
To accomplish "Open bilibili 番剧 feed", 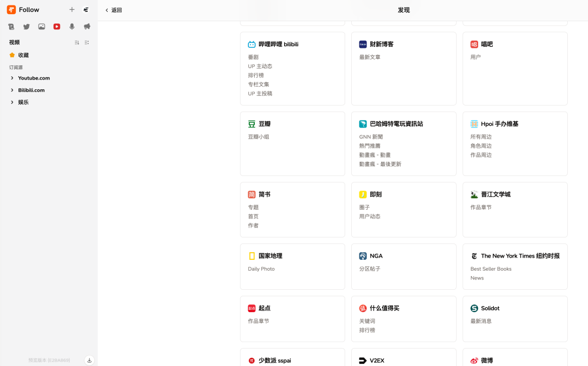I will [x=253, y=57].
